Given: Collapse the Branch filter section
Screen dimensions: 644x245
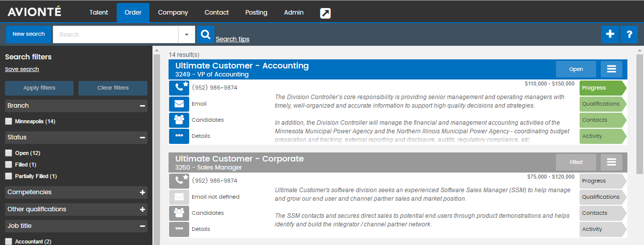Looking at the screenshot, I should 142,106.
